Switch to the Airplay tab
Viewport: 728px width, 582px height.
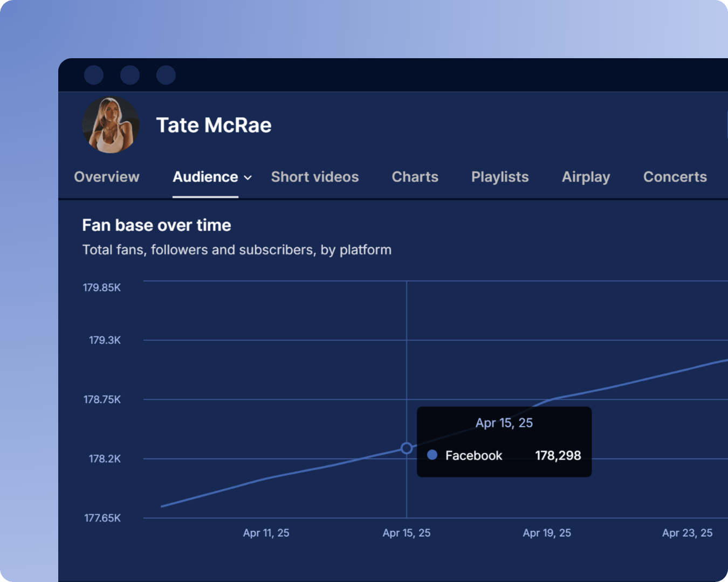tap(586, 177)
